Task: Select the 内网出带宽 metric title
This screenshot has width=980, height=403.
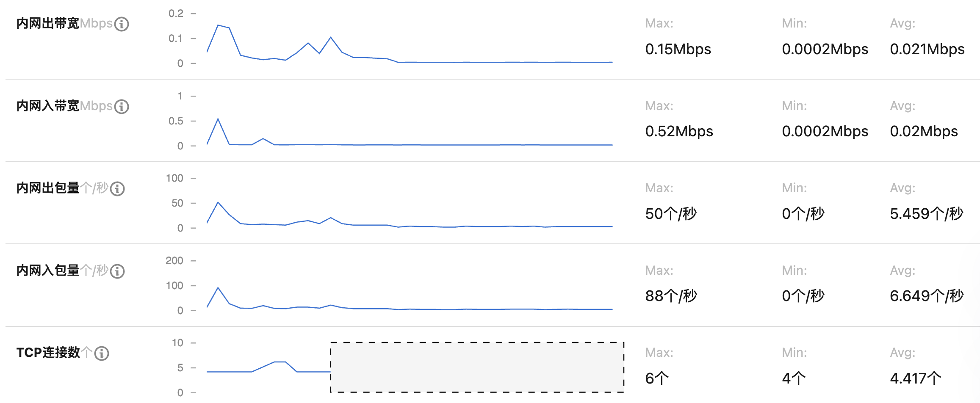Action: click(x=48, y=23)
